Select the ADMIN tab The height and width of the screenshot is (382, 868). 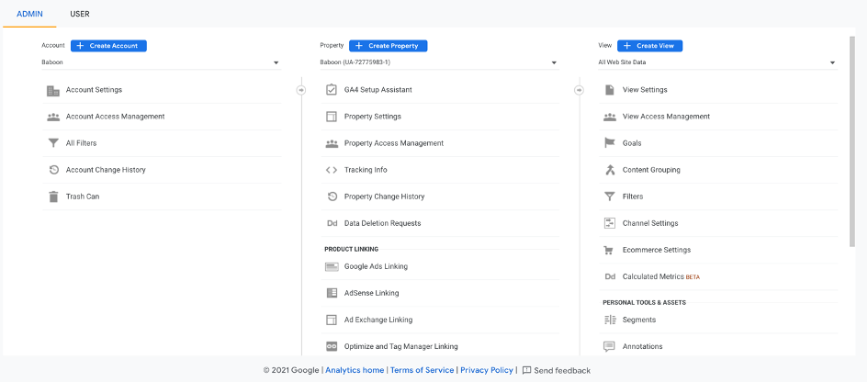click(30, 14)
